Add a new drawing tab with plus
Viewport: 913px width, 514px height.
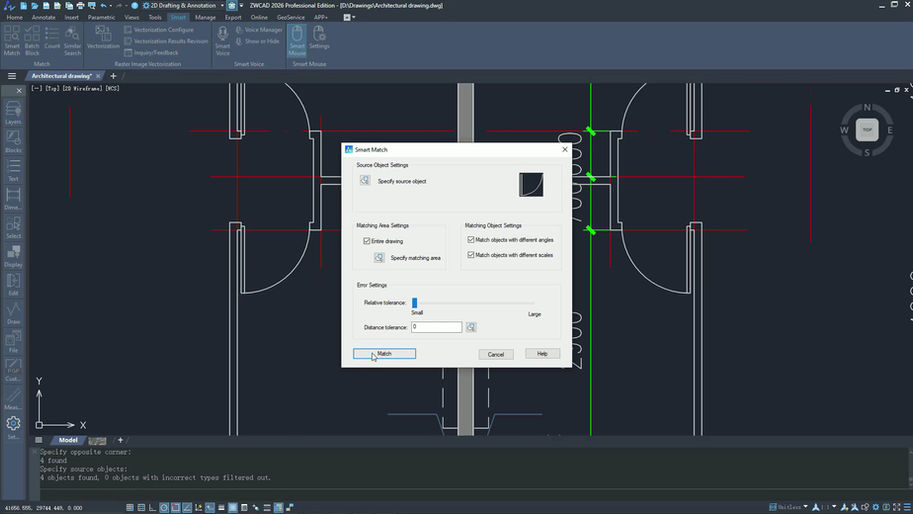pos(113,76)
